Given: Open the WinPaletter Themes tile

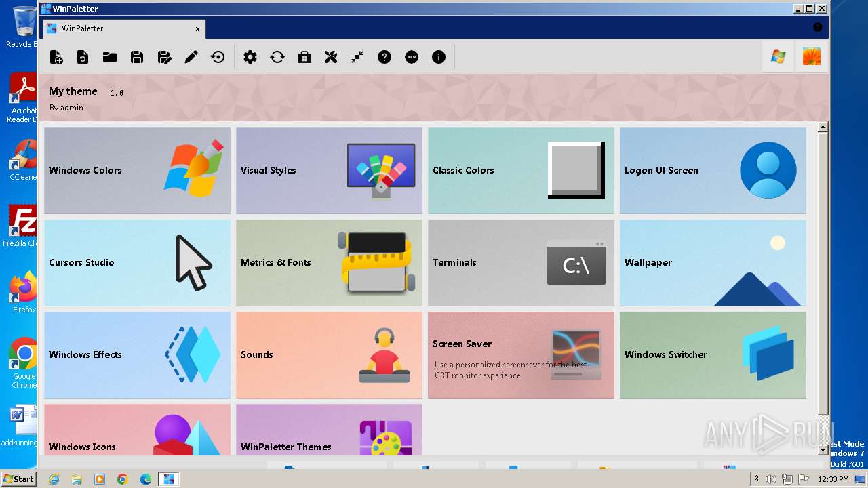Looking at the screenshot, I should 330,430.
